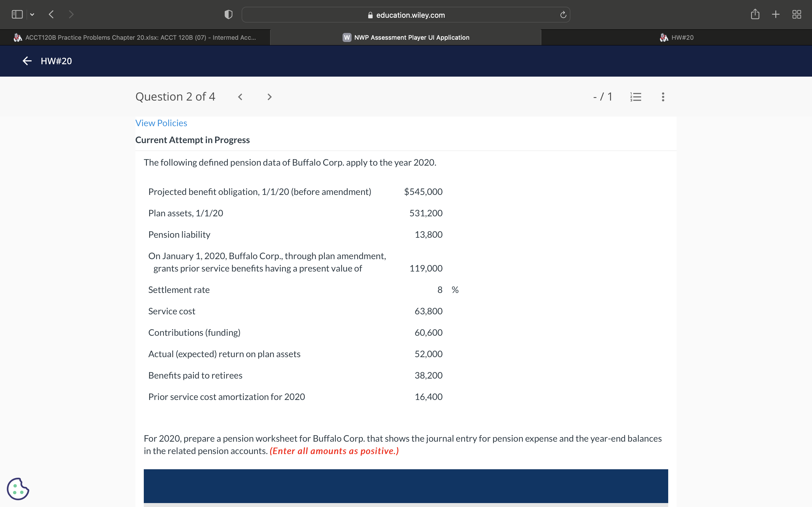
Task: Click the Safari sidebar toggle icon
Action: pos(17,14)
